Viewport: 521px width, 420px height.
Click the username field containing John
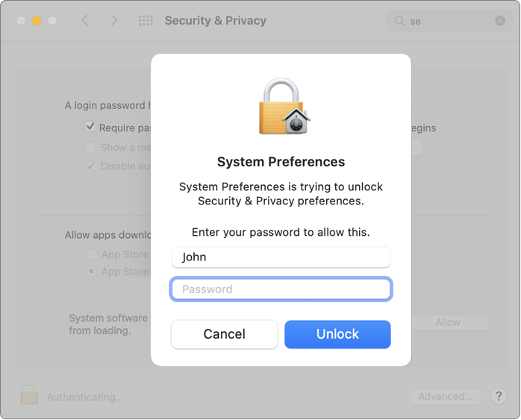[281, 257]
